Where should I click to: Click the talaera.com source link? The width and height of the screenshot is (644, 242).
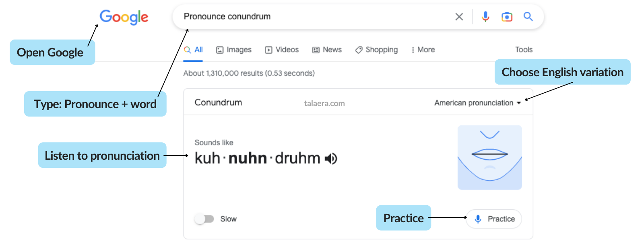324,103
